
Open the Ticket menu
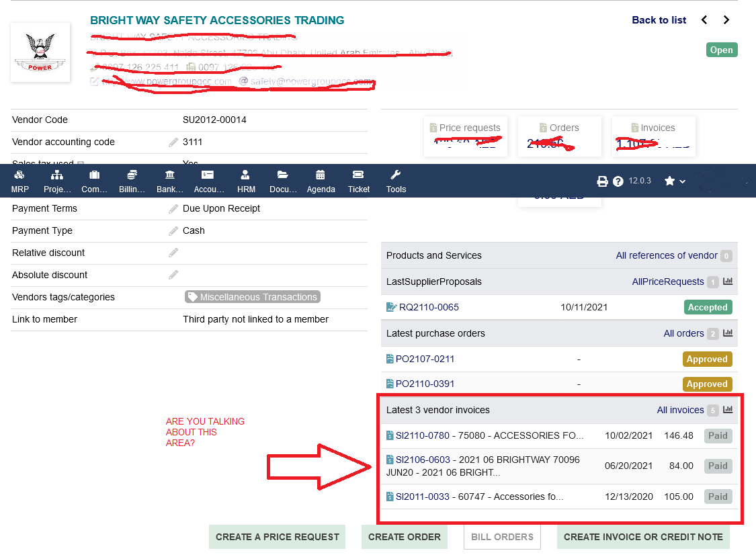tap(359, 181)
